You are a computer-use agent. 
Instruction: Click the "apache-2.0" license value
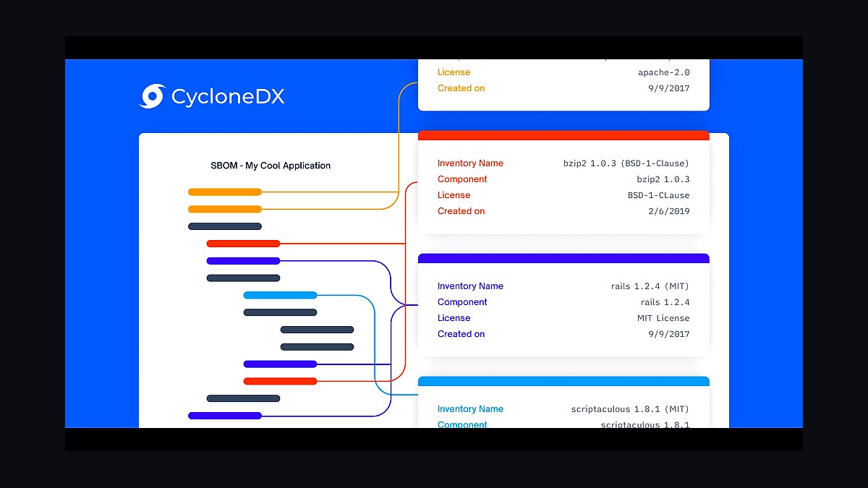tap(664, 72)
